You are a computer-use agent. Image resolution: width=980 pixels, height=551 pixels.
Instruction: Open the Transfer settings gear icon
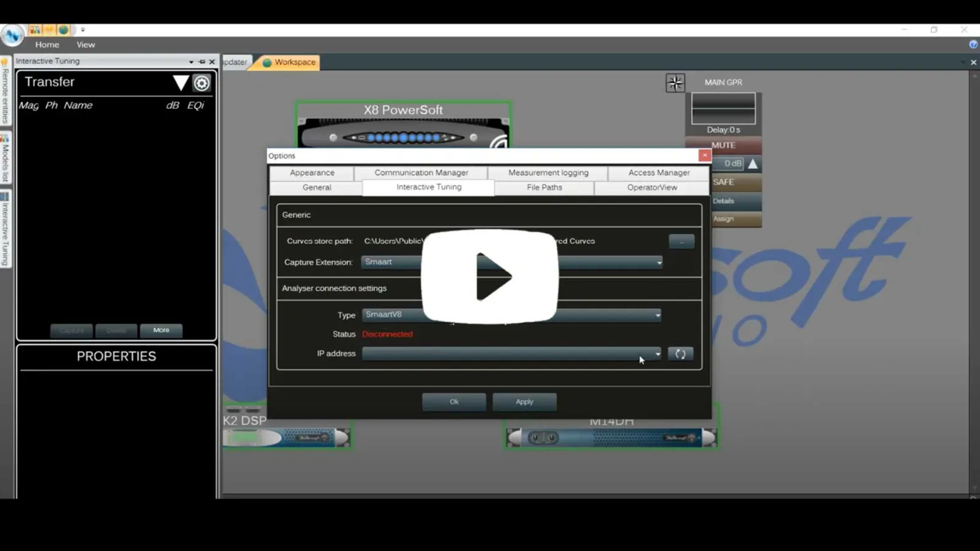point(202,83)
